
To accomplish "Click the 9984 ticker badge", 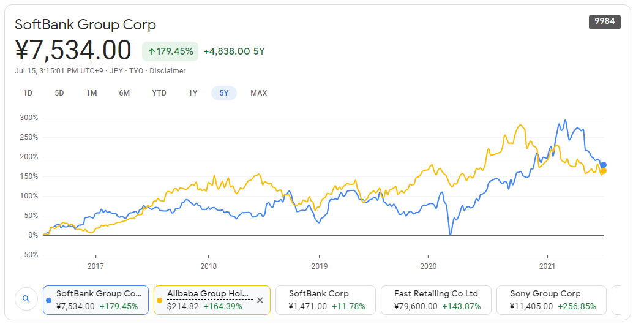I will (605, 22).
